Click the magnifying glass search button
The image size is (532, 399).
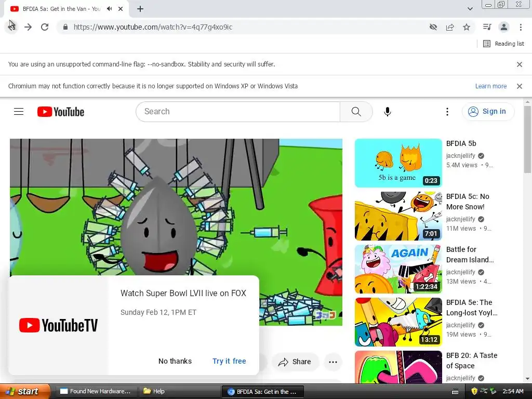coord(356,112)
